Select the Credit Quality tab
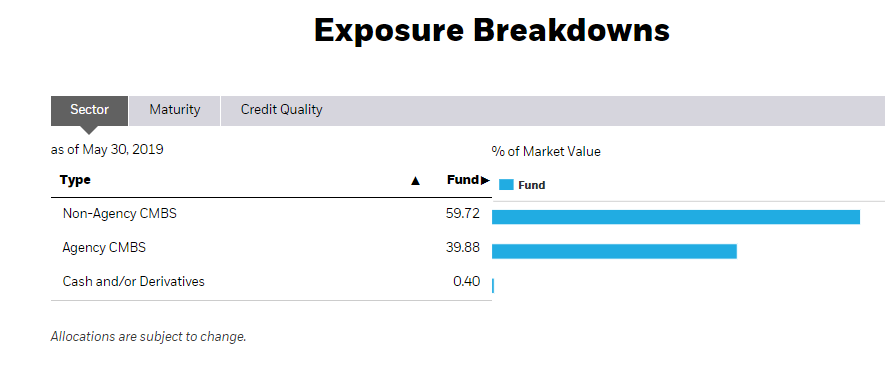 pyautogui.click(x=281, y=111)
